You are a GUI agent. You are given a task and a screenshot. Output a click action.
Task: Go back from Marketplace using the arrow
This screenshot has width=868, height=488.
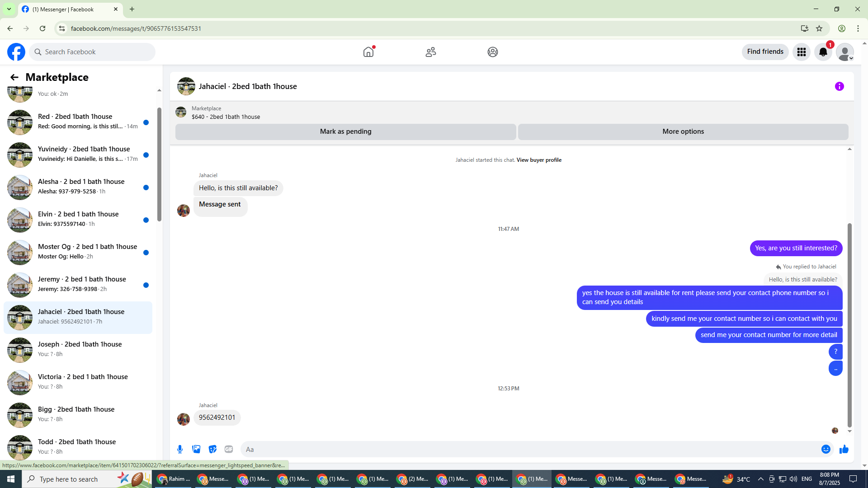pyautogui.click(x=14, y=77)
